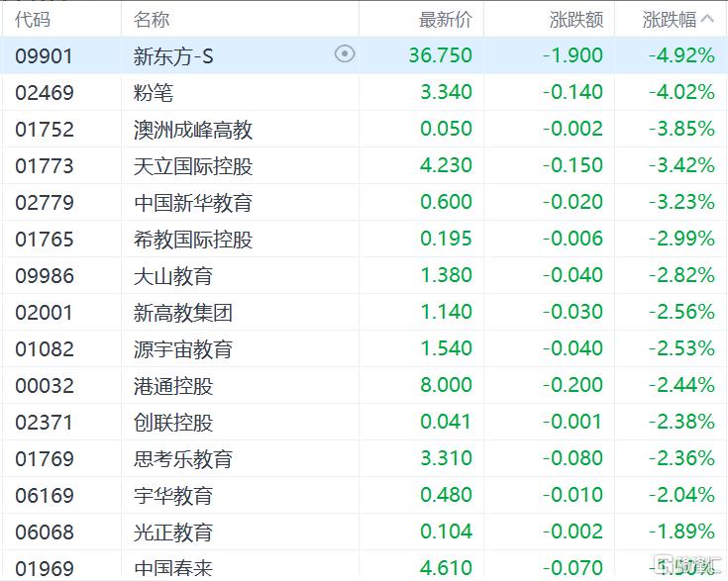This screenshot has height=581, width=728.
Task: Sort by 名称 column header
Action: click(x=152, y=20)
